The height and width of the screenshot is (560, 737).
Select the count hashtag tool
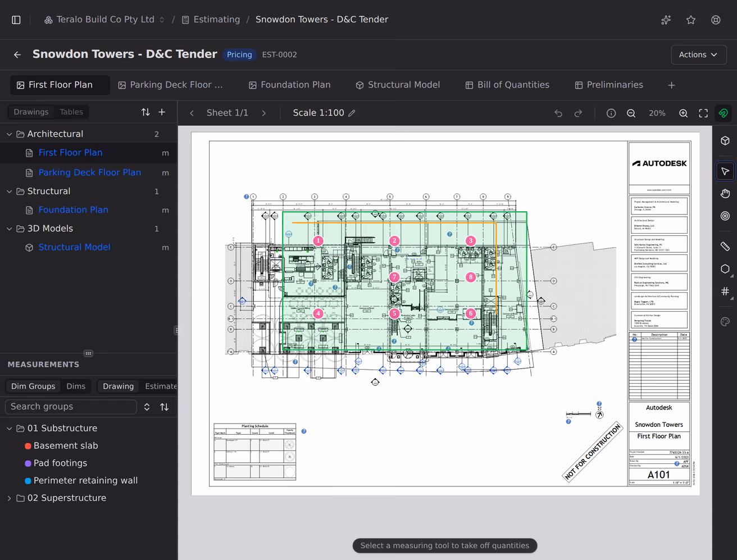[725, 292]
